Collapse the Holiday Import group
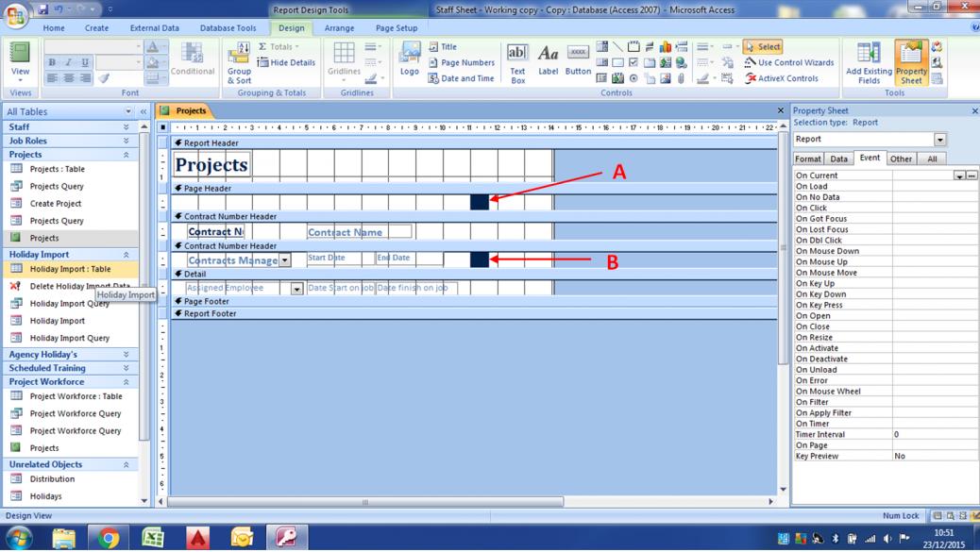The width and height of the screenshot is (980, 552). point(126,255)
